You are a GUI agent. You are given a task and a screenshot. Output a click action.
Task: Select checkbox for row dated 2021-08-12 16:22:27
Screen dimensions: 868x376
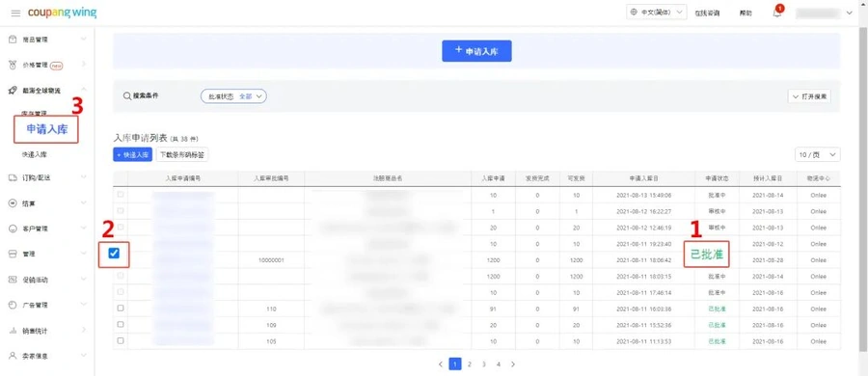(121, 211)
